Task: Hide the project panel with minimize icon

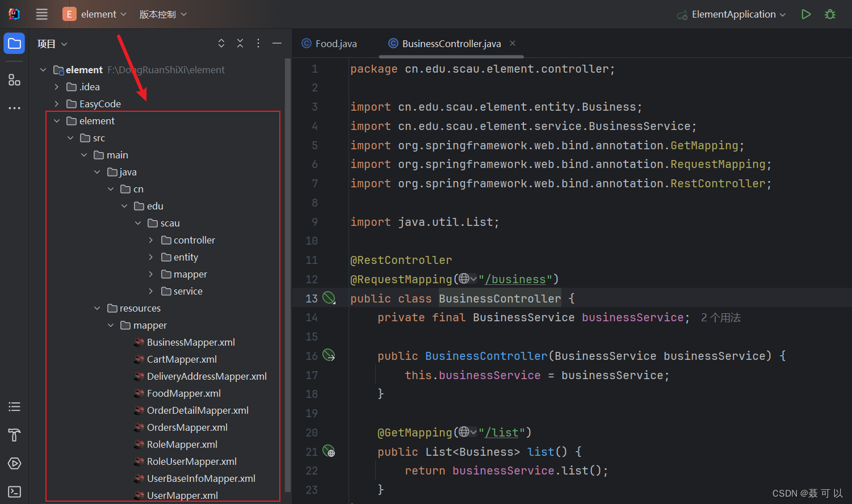Action: click(x=277, y=43)
